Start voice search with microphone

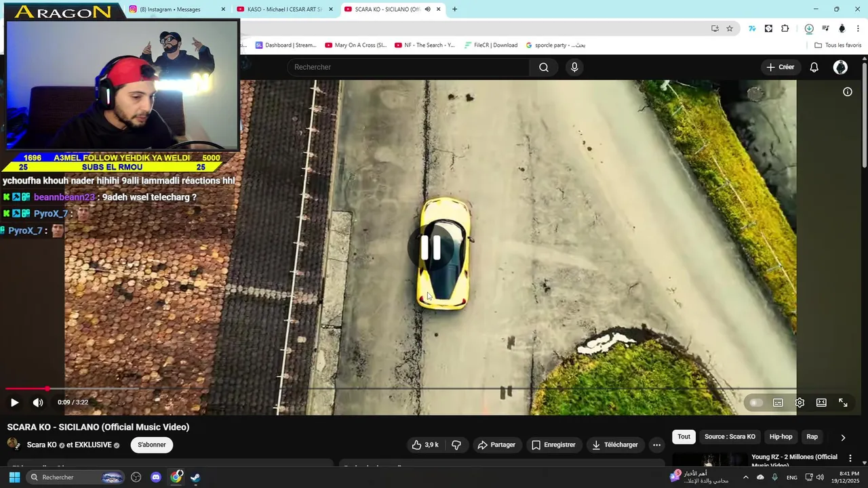(574, 67)
